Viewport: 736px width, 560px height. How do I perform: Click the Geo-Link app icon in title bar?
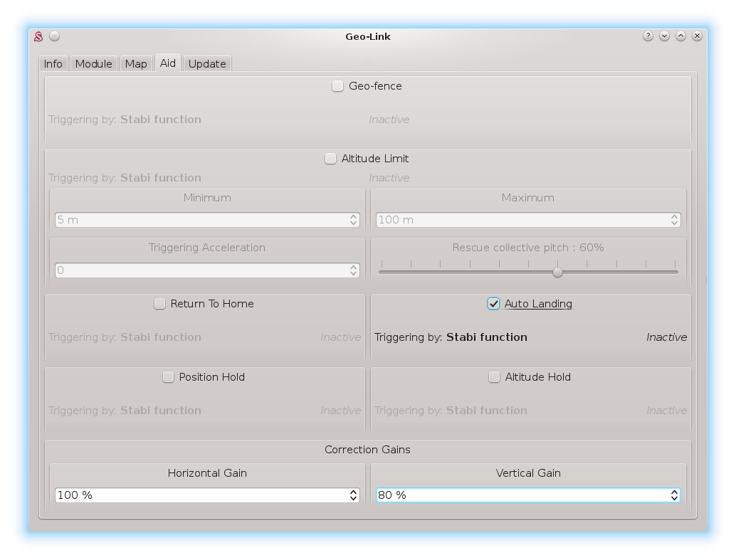coord(39,36)
